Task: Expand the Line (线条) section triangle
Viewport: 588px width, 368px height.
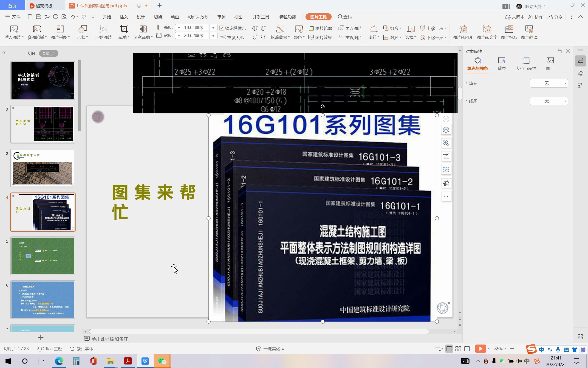Action: [x=466, y=101]
